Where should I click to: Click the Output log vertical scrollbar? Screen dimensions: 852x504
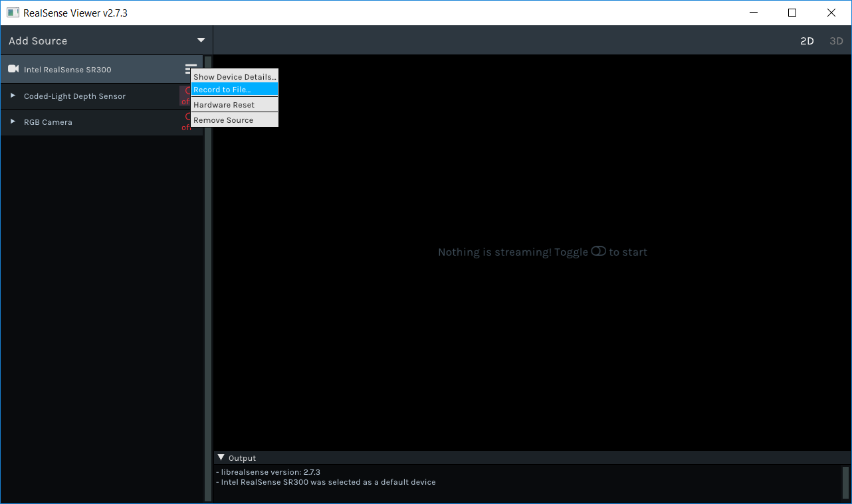[845, 481]
